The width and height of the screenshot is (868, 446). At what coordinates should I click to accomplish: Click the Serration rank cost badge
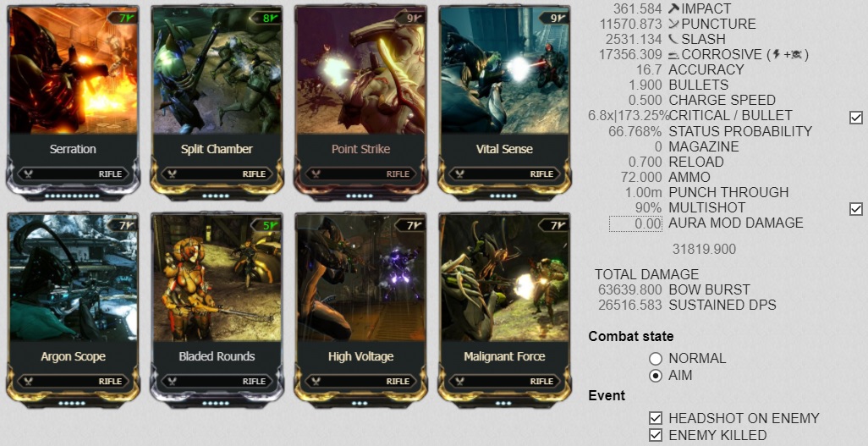pyautogui.click(x=123, y=18)
